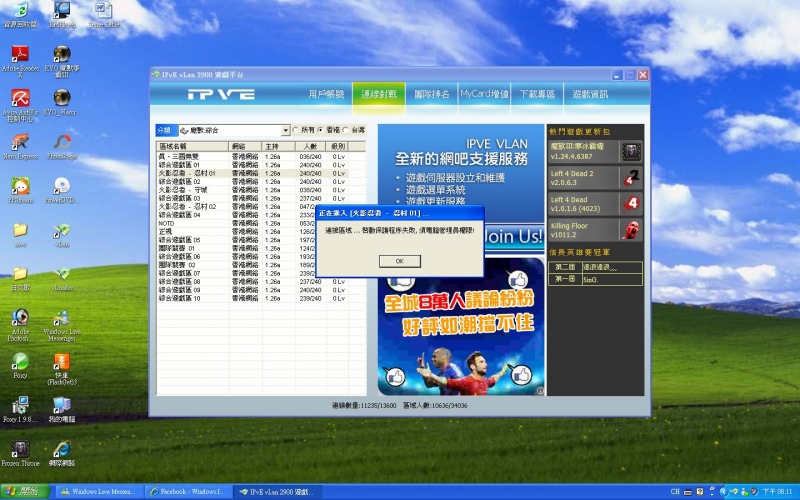Open Windows Live Messenger desktop icon

(x=62, y=325)
